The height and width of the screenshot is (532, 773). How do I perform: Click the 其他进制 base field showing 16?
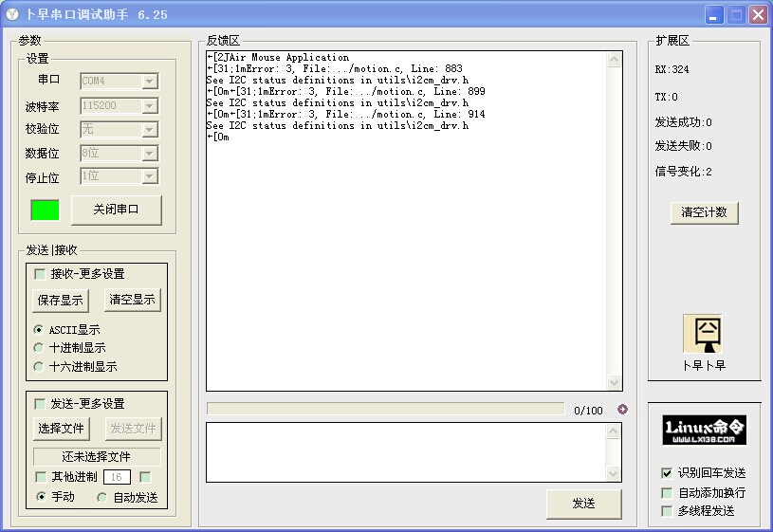(117, 477)
